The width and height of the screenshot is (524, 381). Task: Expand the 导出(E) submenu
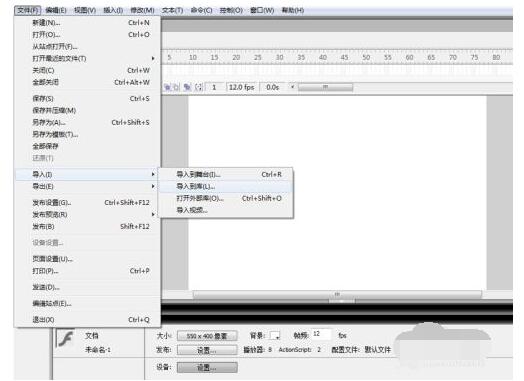88,186
